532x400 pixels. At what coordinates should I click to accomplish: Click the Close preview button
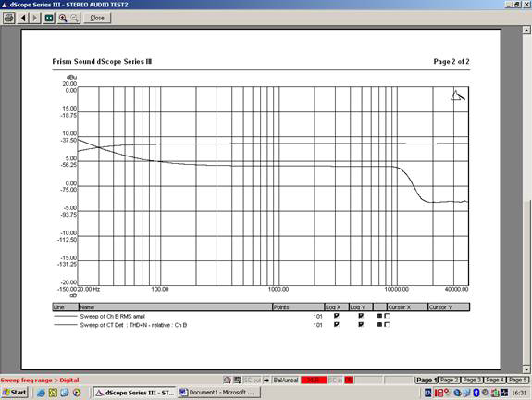click(97, 18)
